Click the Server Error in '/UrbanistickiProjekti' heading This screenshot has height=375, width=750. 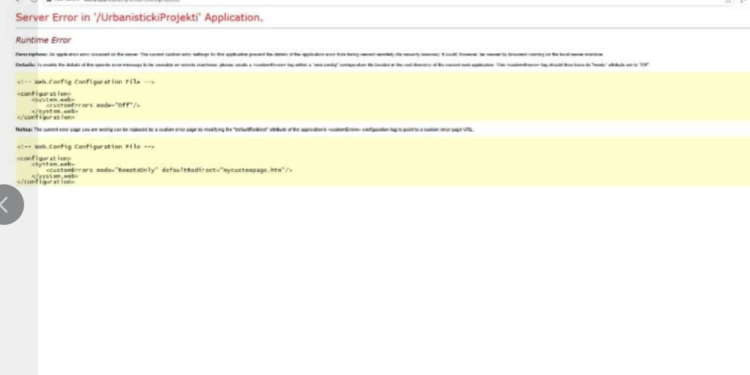coord(139,18)
